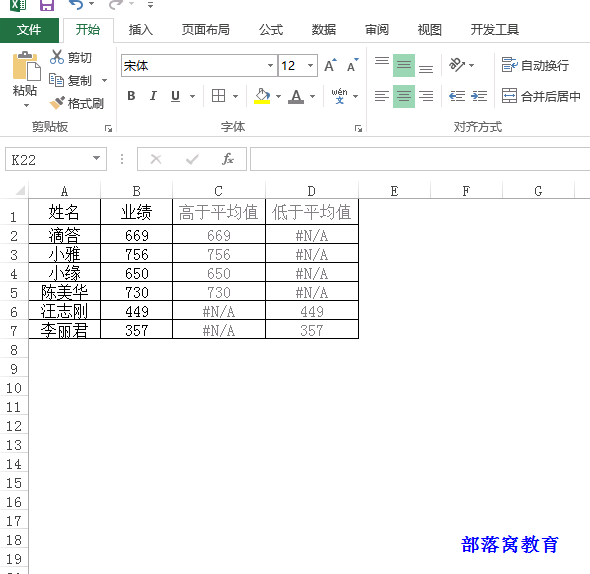Switch to the 审阅 tab

[x=377, y=30]
